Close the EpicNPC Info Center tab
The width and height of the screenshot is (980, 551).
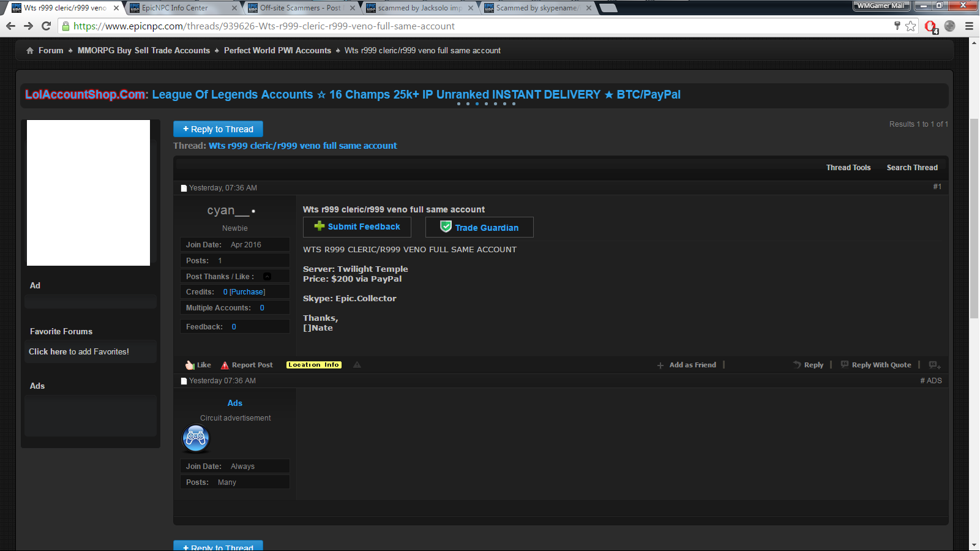click(234, 8)
